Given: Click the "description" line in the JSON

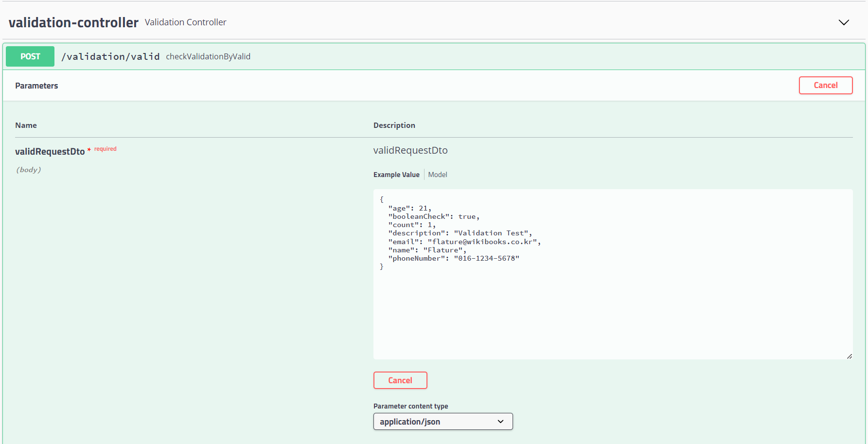Looking at the screenshot, I should click(x=460, y=233).
